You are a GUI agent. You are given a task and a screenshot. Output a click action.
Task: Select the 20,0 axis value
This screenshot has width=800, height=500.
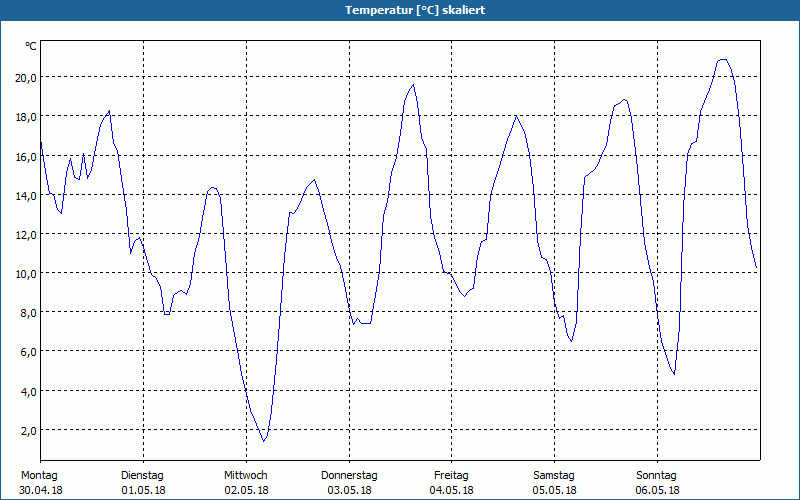click(x=26, y=78)
